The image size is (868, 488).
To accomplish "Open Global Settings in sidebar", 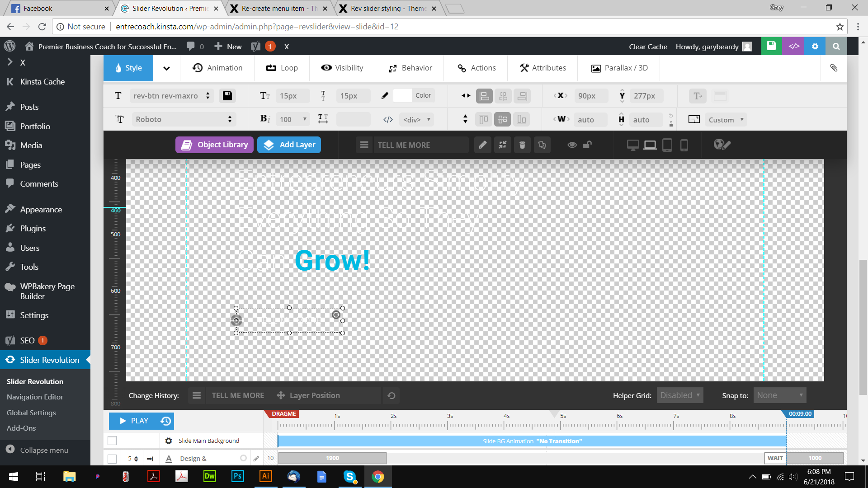I will 31,413.
